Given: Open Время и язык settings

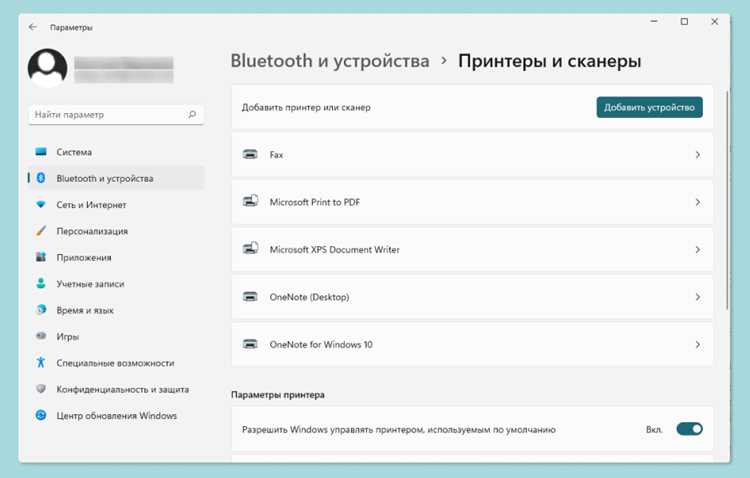Looking at the screenshot, I should 116,310.
